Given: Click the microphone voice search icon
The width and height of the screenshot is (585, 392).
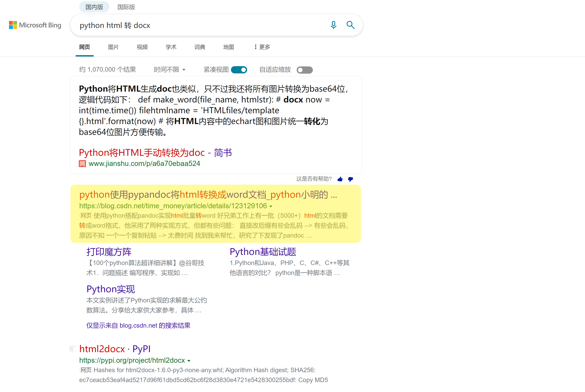Looking at the screenshot, I should pyautogui.click(x=333, y=25).
